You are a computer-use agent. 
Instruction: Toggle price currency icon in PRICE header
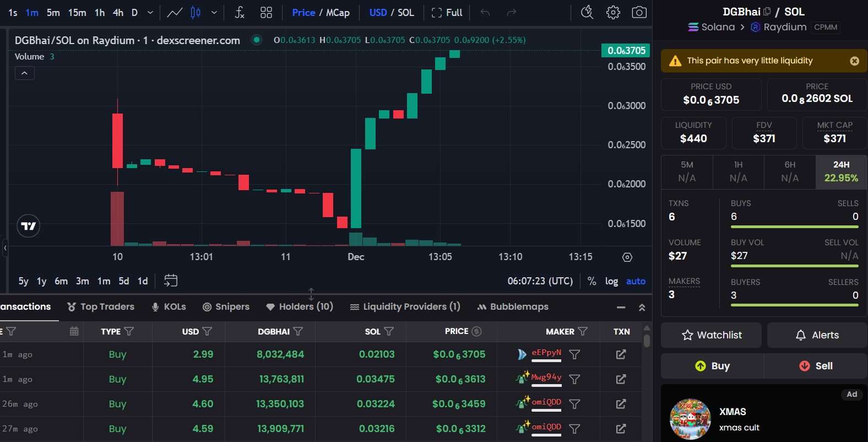click(477, 331)
